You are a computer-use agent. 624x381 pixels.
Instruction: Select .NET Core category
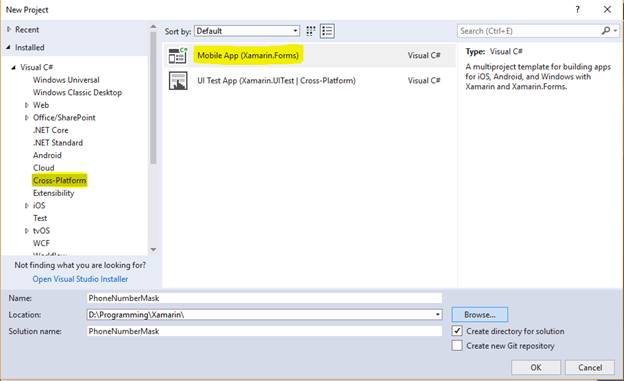(51, 130)
